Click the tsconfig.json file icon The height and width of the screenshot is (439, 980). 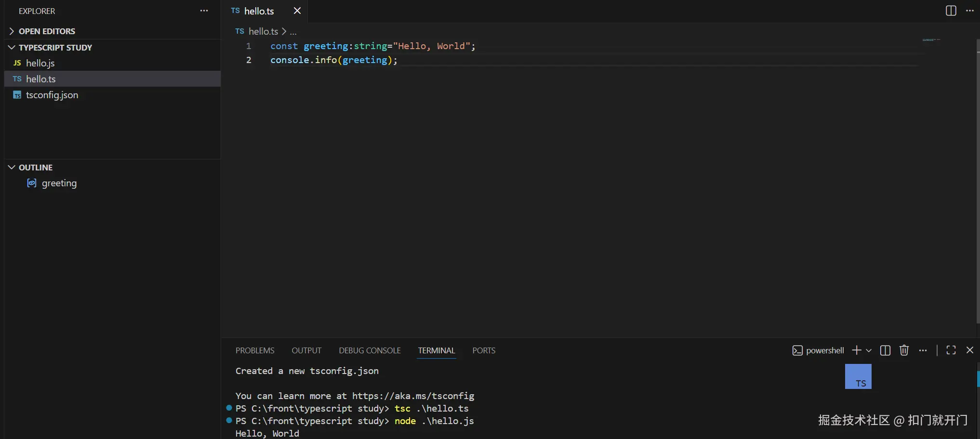(x=17, y=95)
